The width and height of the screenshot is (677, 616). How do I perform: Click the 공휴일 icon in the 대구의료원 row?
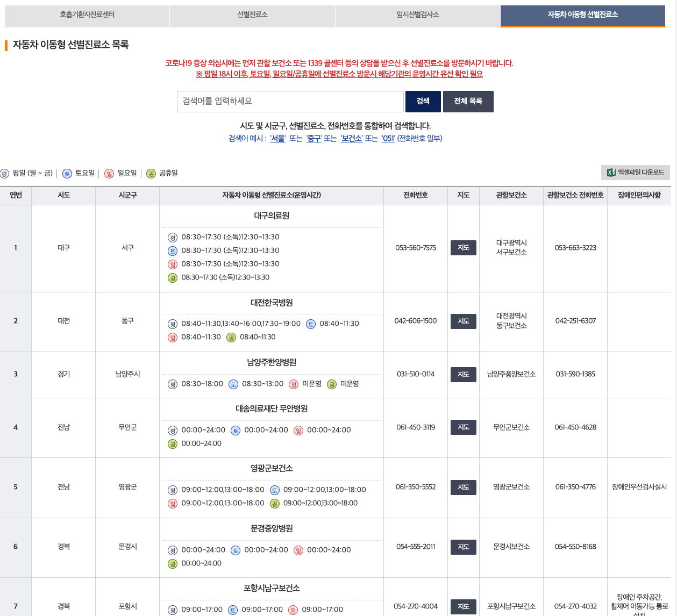[173, 278]
